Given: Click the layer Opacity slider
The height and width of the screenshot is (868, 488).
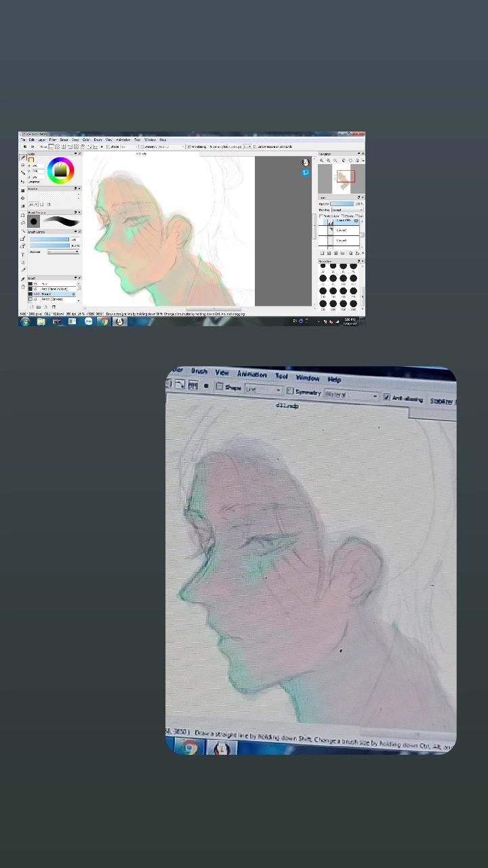Looking at the screenshot, I should (x=342, y=203).
